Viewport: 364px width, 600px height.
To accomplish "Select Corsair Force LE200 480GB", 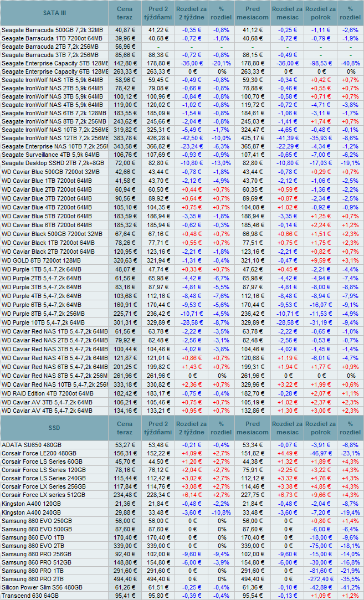I will pos(39,453).
